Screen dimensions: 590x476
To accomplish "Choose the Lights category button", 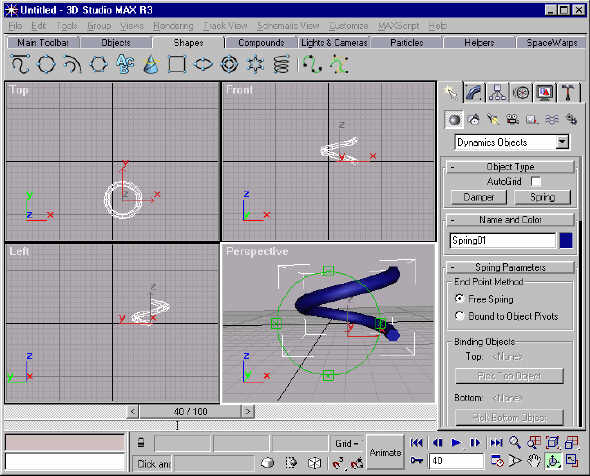I will click(x=493, y=120).
